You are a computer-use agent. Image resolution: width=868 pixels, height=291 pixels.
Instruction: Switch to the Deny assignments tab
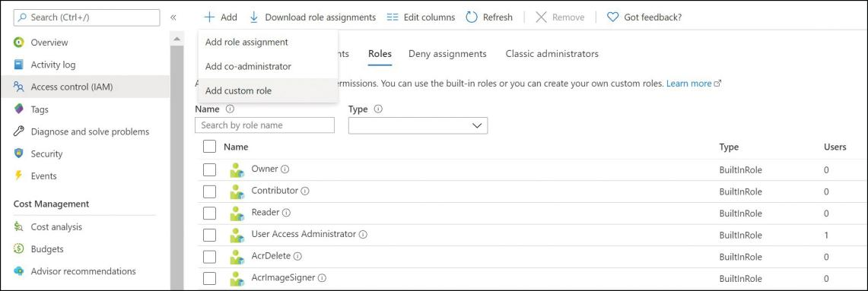click(447, 54)
